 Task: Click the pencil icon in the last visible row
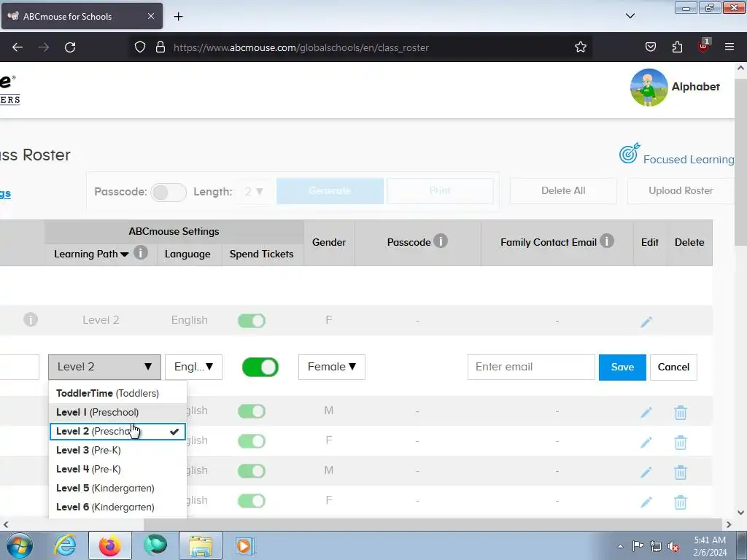646,502
